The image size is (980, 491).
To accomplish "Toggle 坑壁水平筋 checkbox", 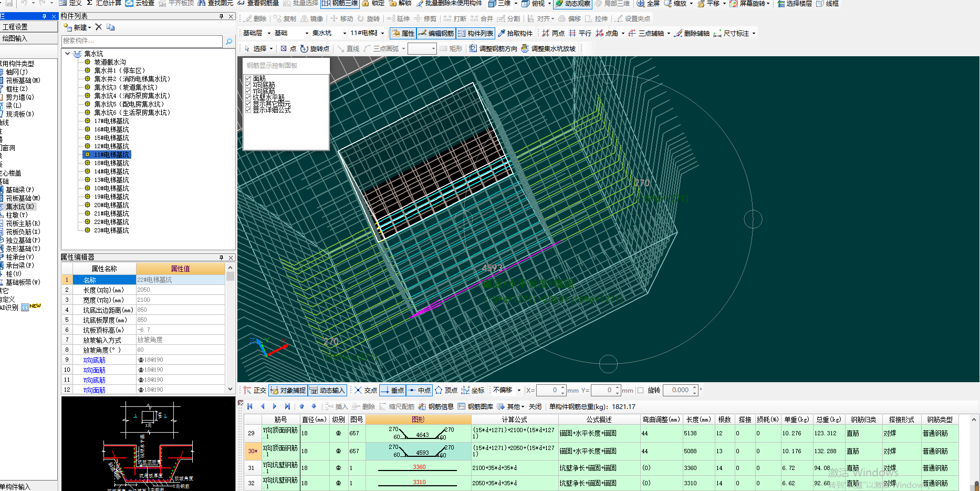I will tap(248, 98).
